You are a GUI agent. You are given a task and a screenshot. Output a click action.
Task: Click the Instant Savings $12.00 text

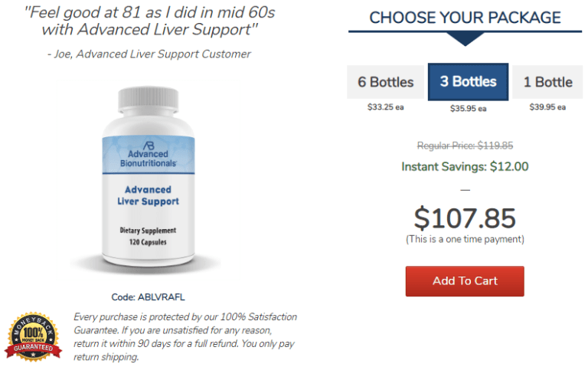pyautogui.click(x=465, y=166)
